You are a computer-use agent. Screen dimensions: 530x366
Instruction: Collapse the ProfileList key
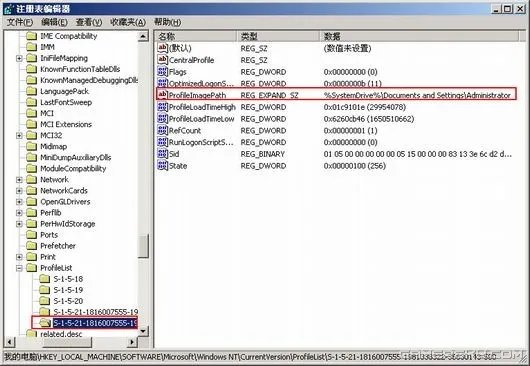(x=19, y=268)
